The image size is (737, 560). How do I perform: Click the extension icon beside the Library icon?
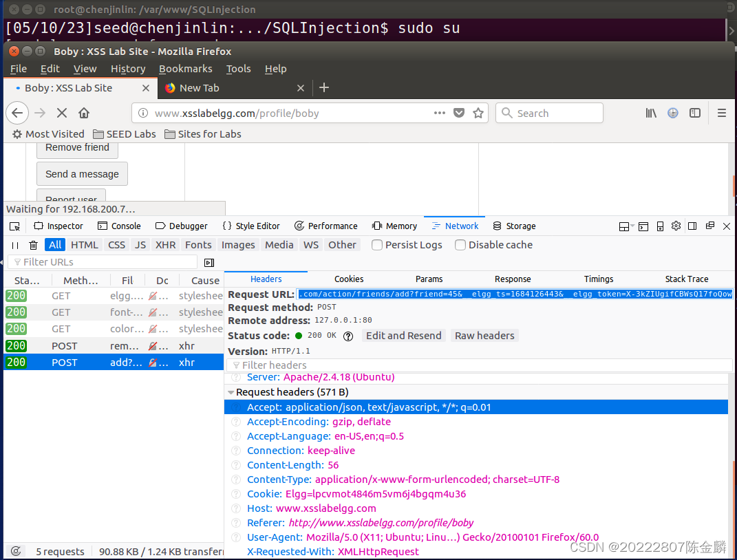pos(673,114)
